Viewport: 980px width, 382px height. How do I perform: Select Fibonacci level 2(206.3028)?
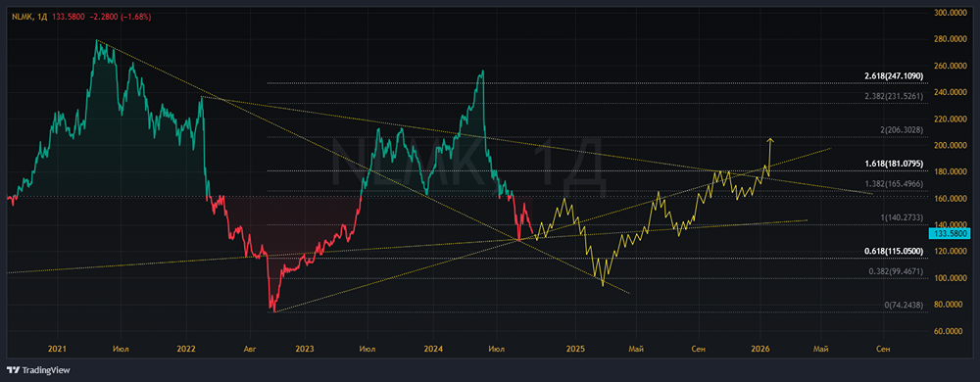point(903,130)
